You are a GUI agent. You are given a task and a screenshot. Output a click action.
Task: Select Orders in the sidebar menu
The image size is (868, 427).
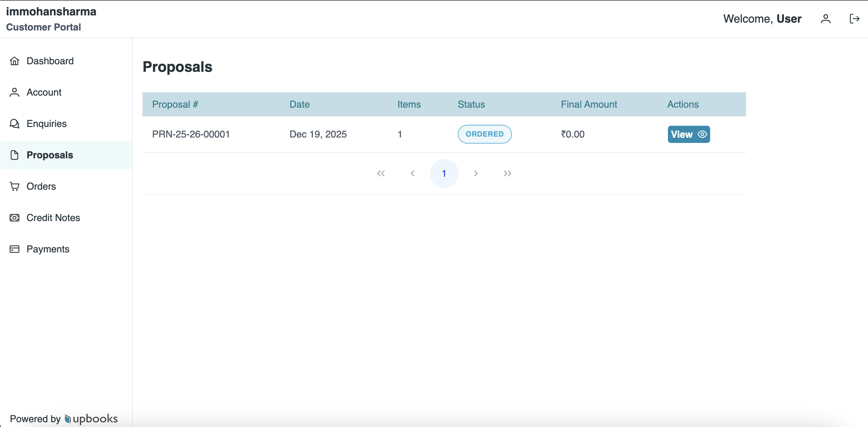pyautogui.click(x=41, y=186)
